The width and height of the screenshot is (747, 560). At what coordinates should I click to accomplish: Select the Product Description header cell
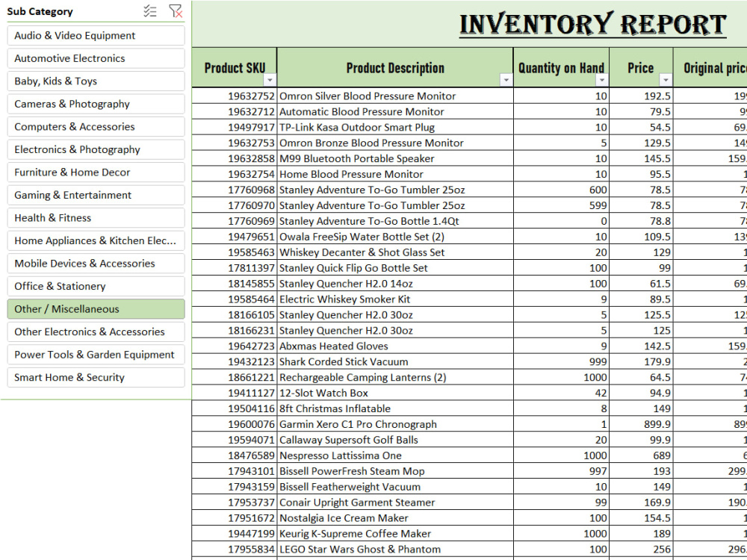pyautogui.click(x=395, y=68)
